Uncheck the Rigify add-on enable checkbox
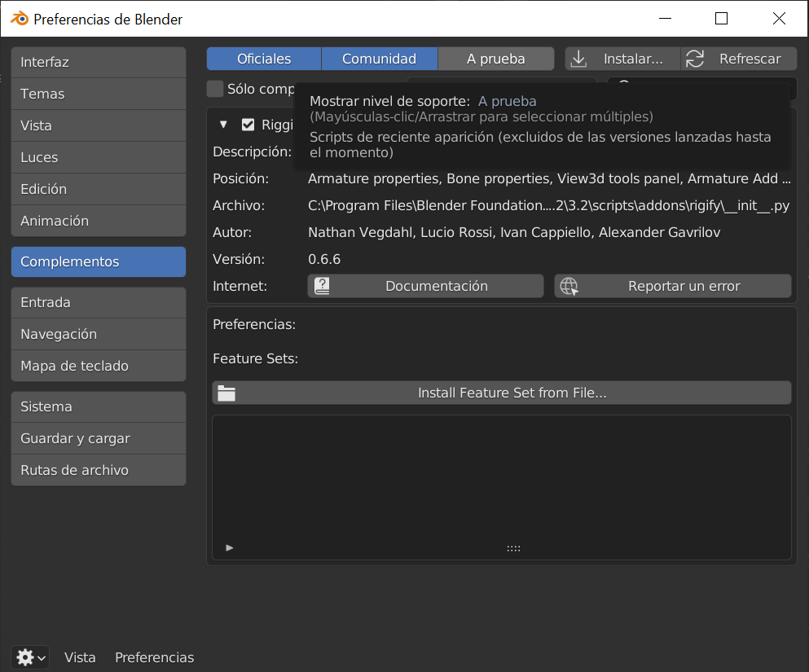The width and height of the screenshot is (809, 672). click(x=248, y=125)
